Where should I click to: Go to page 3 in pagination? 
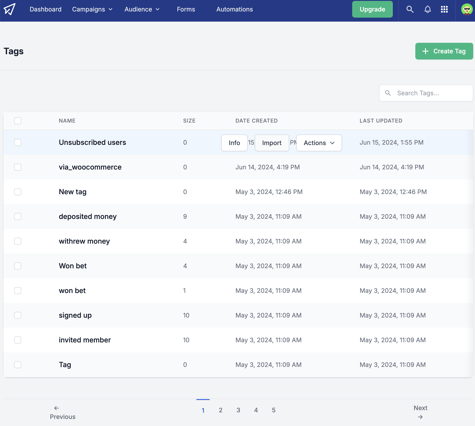click(238, 410)
